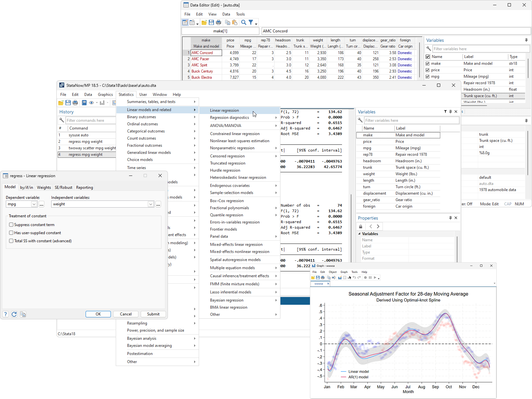The width and height of the screenshot is (532, 399).
Task: Click Start Graph Editor icon in Graph window
Action: pyautogui.click(x=340, y=278)
